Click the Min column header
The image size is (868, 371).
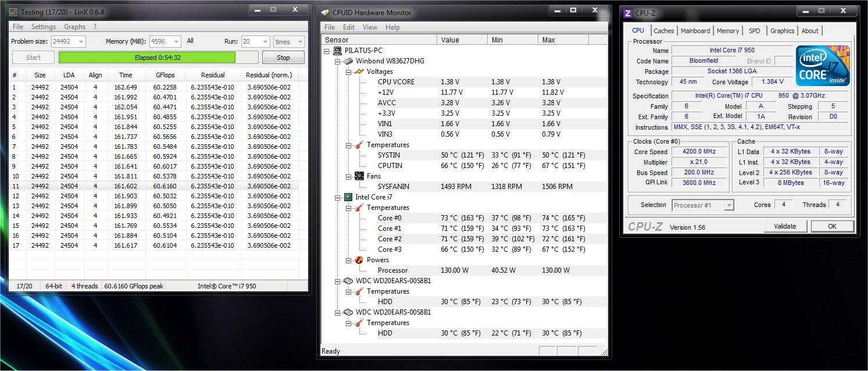(x=512, y=40)
